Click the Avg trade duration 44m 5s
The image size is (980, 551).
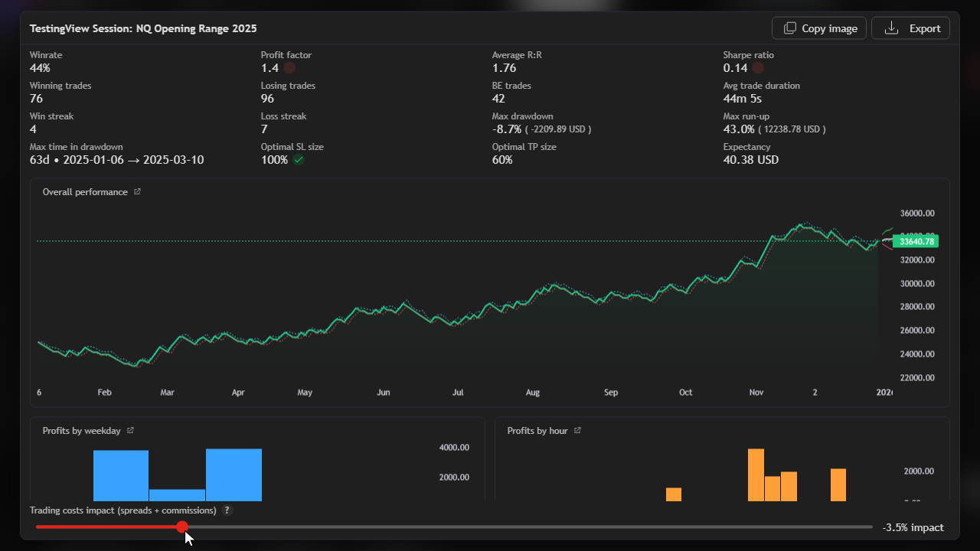click(x=743, y=99)
